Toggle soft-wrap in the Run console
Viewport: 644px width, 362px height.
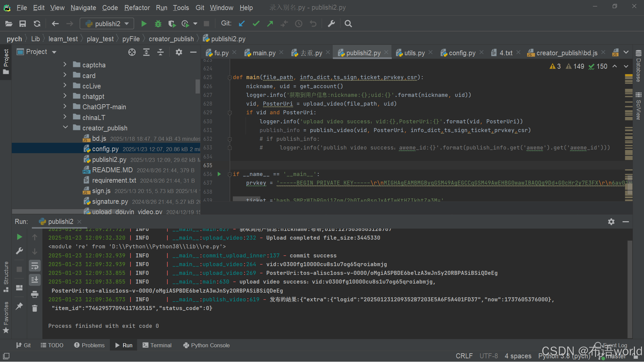coord(35,266)
